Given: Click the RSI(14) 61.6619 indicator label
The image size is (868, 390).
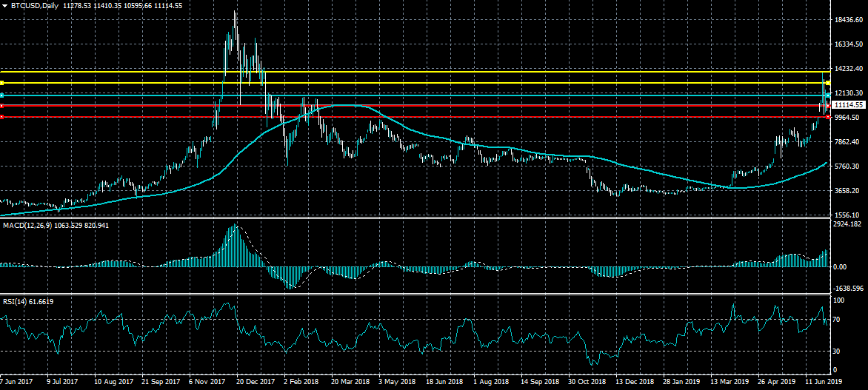Looking at the screenshot, I should point(28,301).
